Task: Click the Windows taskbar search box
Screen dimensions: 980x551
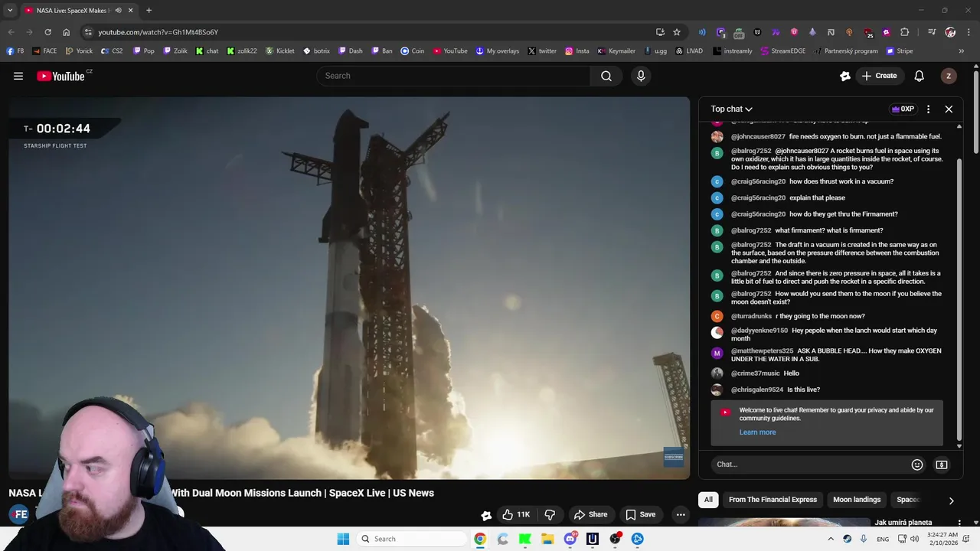Action: click(411, 539)
